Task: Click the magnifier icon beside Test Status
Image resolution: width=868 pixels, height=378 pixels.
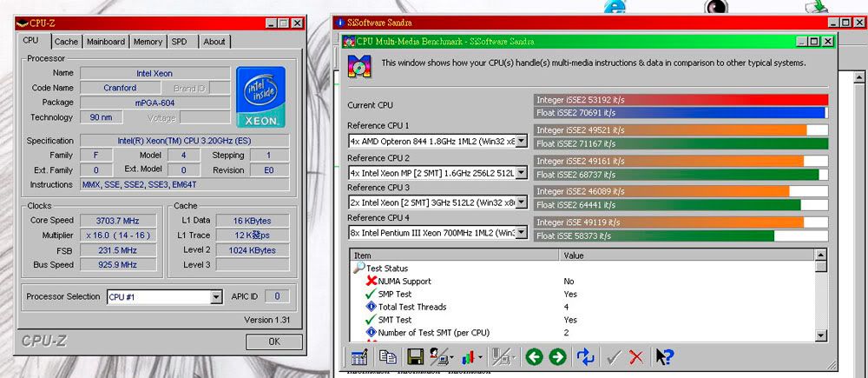Action: [x=359, y=268]
